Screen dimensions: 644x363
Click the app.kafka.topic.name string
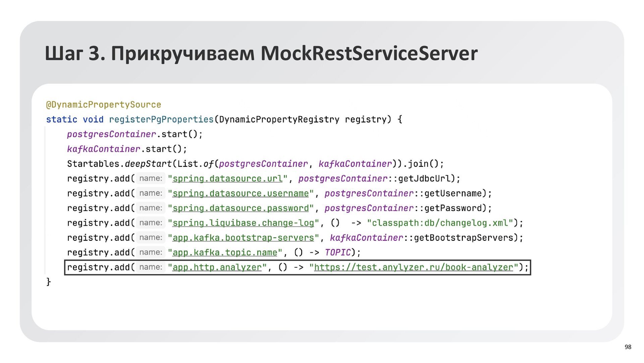[225, 252]
